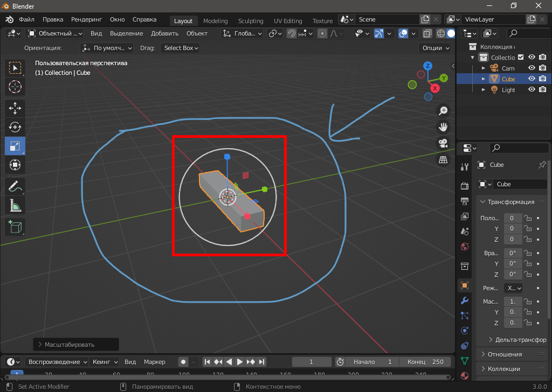This screenshot has width=552, height=392.
Task: Pick the Add Cube tool
Action: [15, 226]
